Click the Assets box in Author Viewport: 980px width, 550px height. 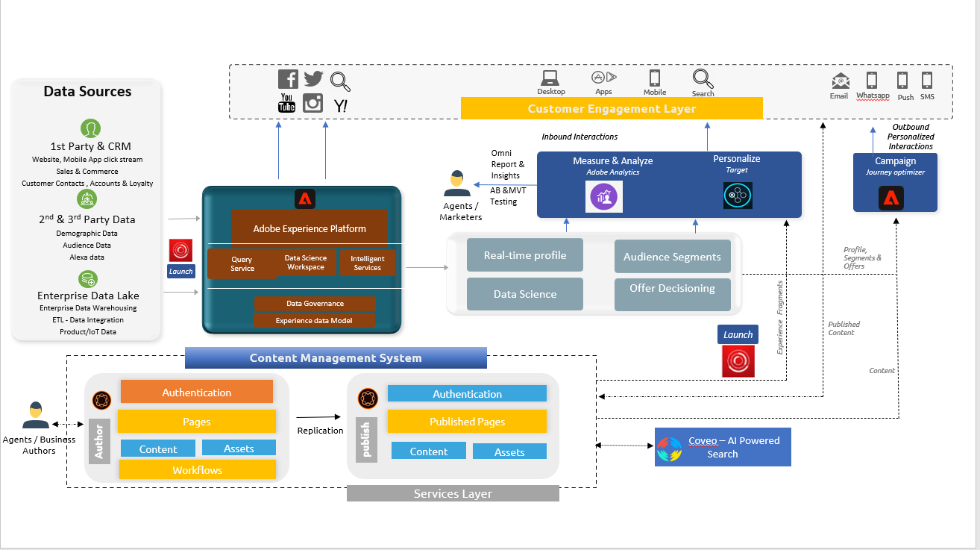[239, 448]
